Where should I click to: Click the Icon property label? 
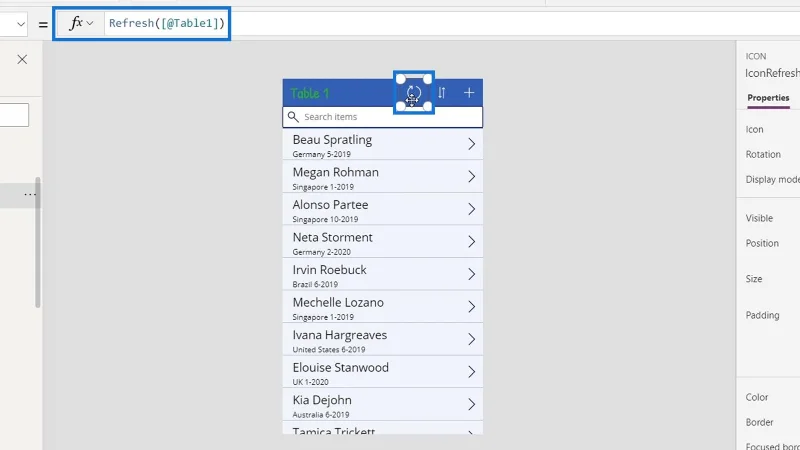point(755,130)
